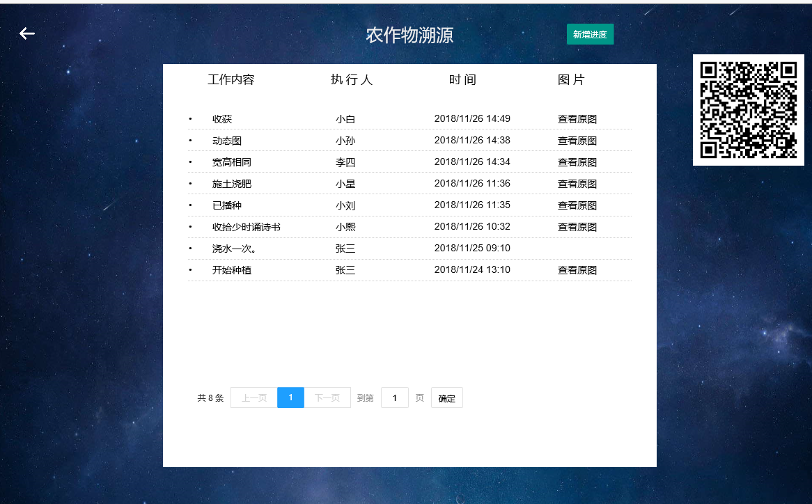Open 查看原图 for the 动态图 record
This screenshot has width=812, height=504.
coord(577,140)
